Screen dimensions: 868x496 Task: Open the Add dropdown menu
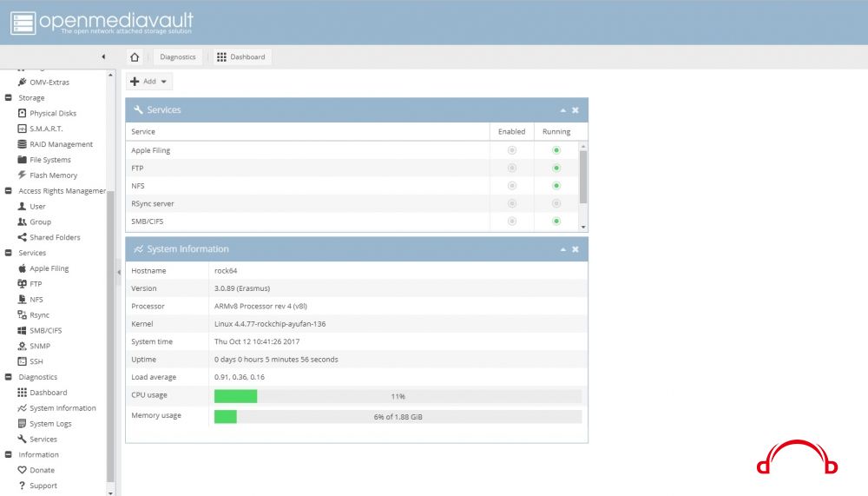[x=149, y=82]
